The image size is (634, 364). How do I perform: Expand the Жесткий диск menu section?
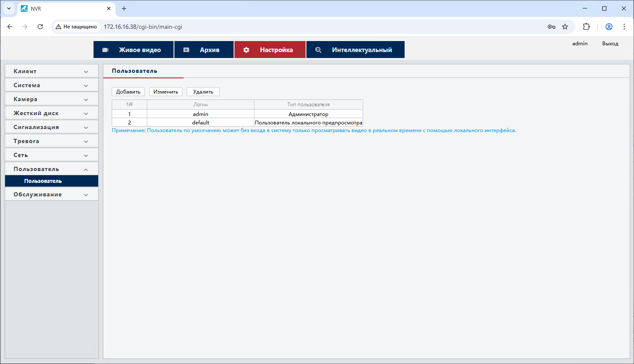52,113
